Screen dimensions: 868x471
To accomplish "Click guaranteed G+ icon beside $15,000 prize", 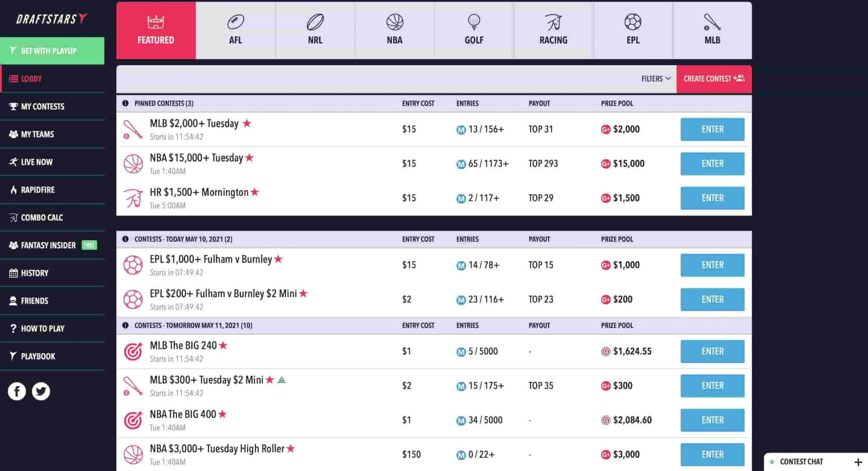I will [x=606, y=164].
